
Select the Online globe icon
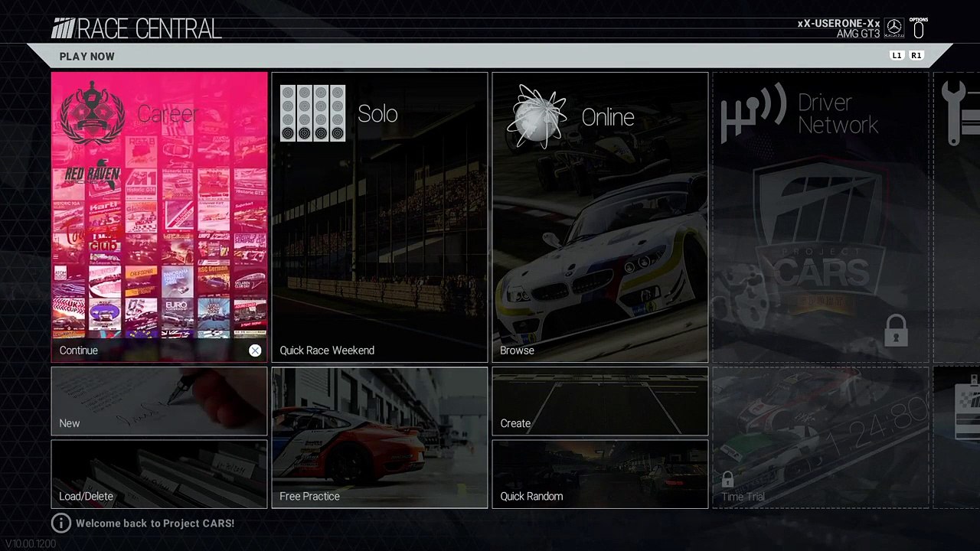[x=536, y=117]
